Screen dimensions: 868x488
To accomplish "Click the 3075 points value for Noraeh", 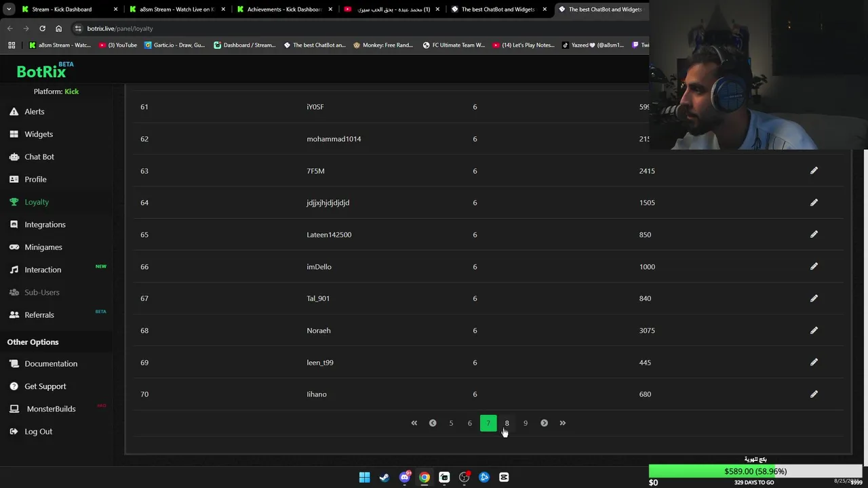I will pyautogui.click(x=647, y=330).
